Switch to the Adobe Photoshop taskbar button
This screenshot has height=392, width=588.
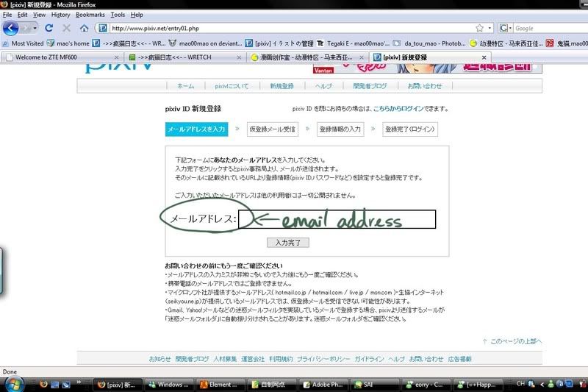[323, 385]
